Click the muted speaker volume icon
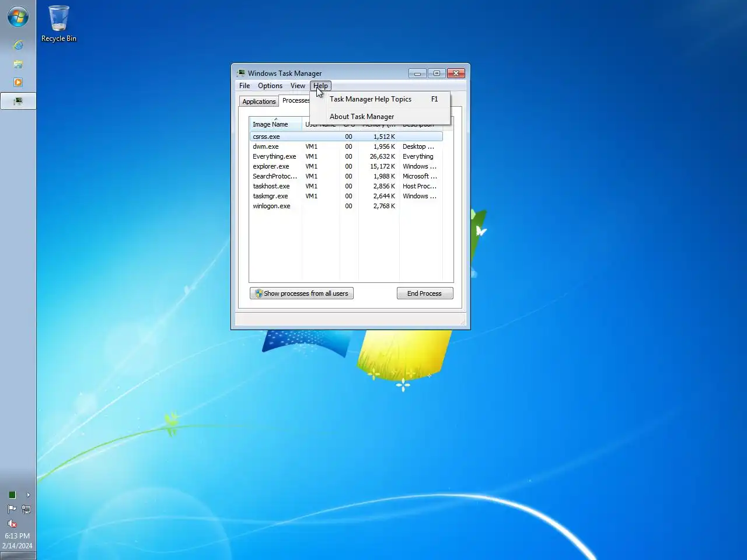Screen dimensions: 747x560 [12, 524]
